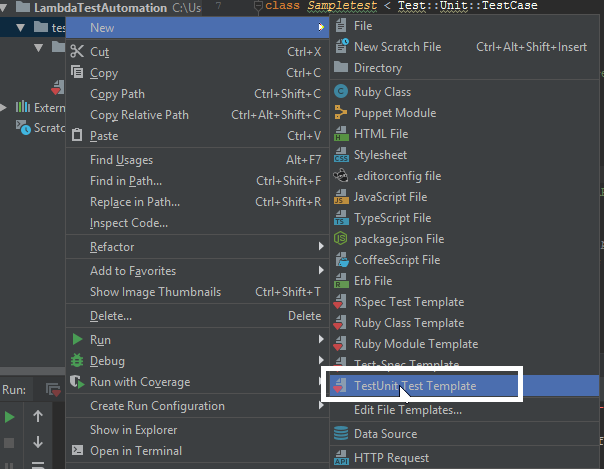The height and width of the screenshot is (469, 604).
Task: Click the package.json File icon
Action: (341, 239)
